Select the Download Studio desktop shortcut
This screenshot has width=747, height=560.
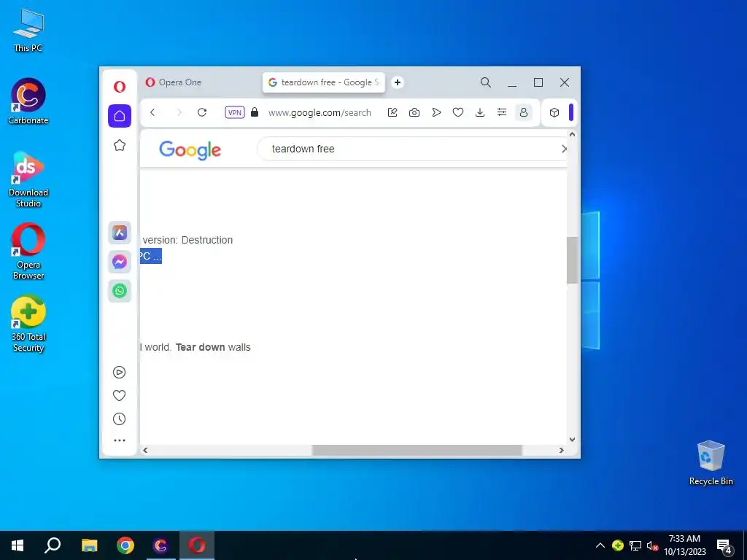[x=28, y=179]
